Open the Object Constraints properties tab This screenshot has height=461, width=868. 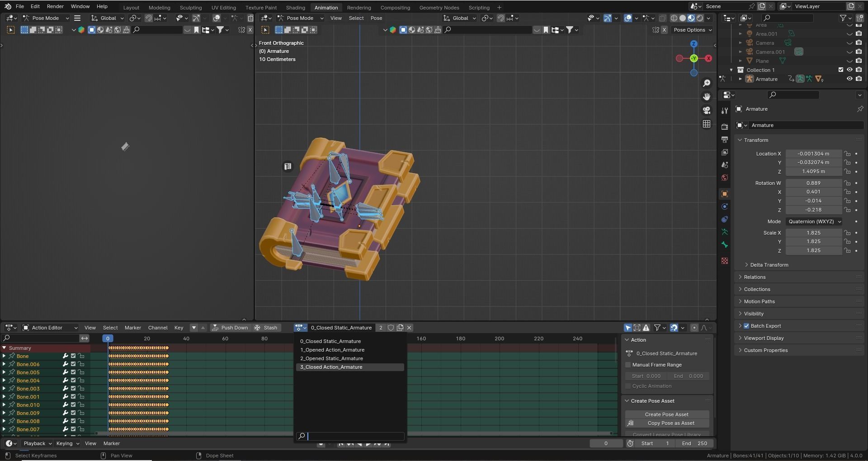[x=725, y=219]
